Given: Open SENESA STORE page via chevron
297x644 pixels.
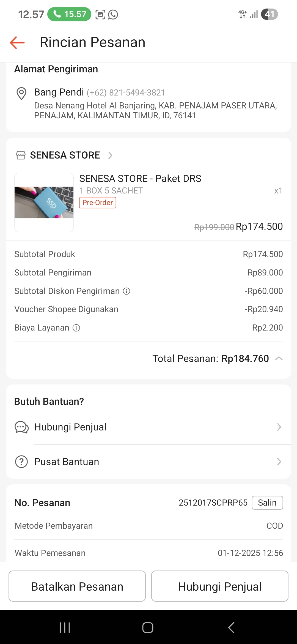Looking at the screenshot, I should coord(110,155).
